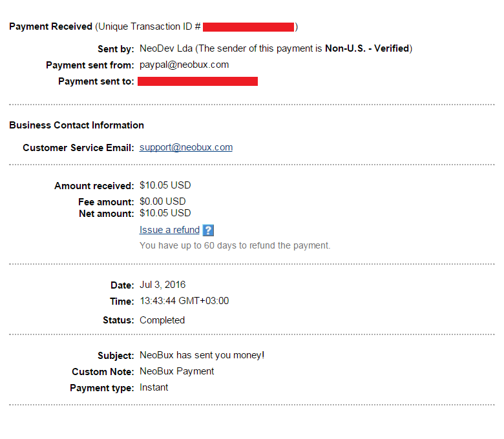This screenshot has width=504, height=439.
Task: Click the Non-U.S. - Verified status text
Action: pyautogui.click(x=367, y=48)
